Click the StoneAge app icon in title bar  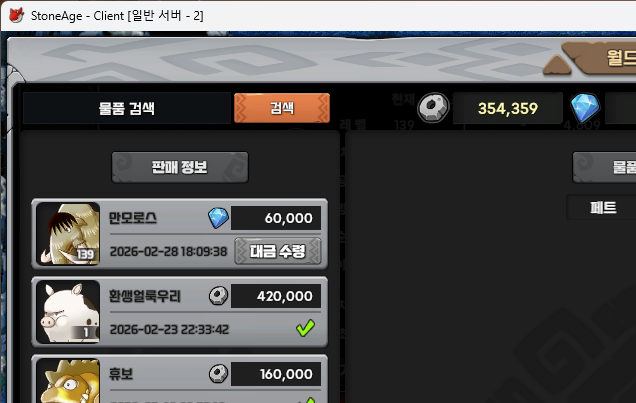pyautogui.click(x=17, y=15)
